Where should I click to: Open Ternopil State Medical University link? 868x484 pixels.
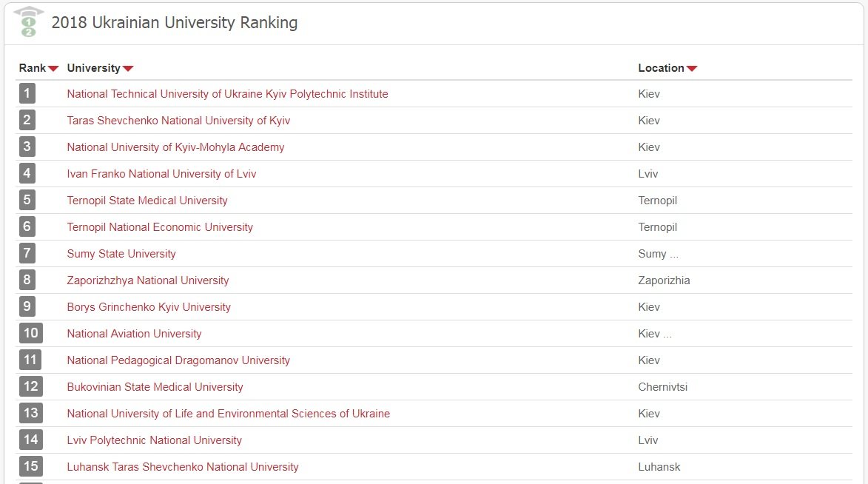147,200
